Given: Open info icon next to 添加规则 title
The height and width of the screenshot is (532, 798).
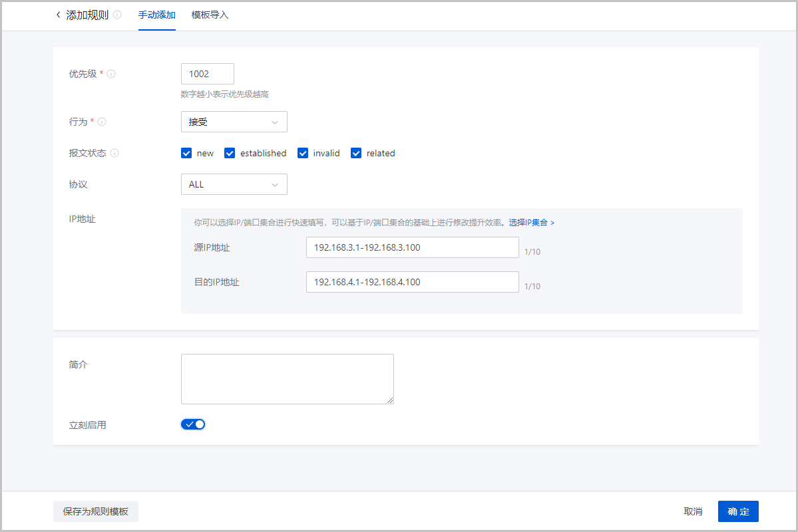Looking at the screenshot, I should [117, 15].
